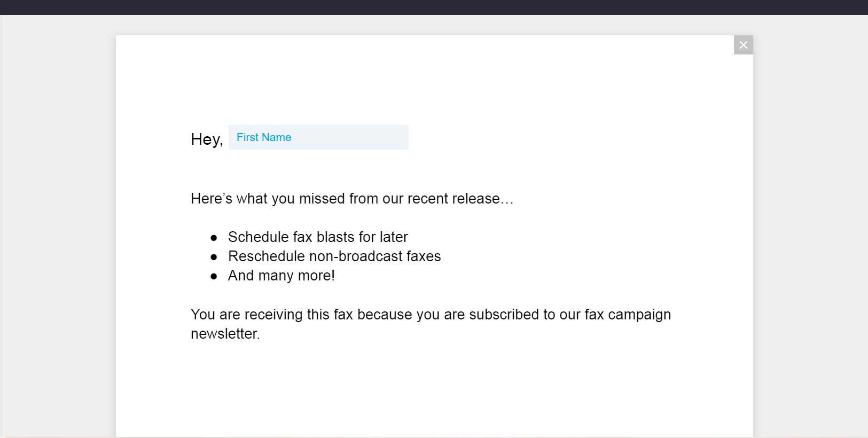Click the "Hey," greeting text
Viewport: 868px width, 438px height.
click(207, 139)
